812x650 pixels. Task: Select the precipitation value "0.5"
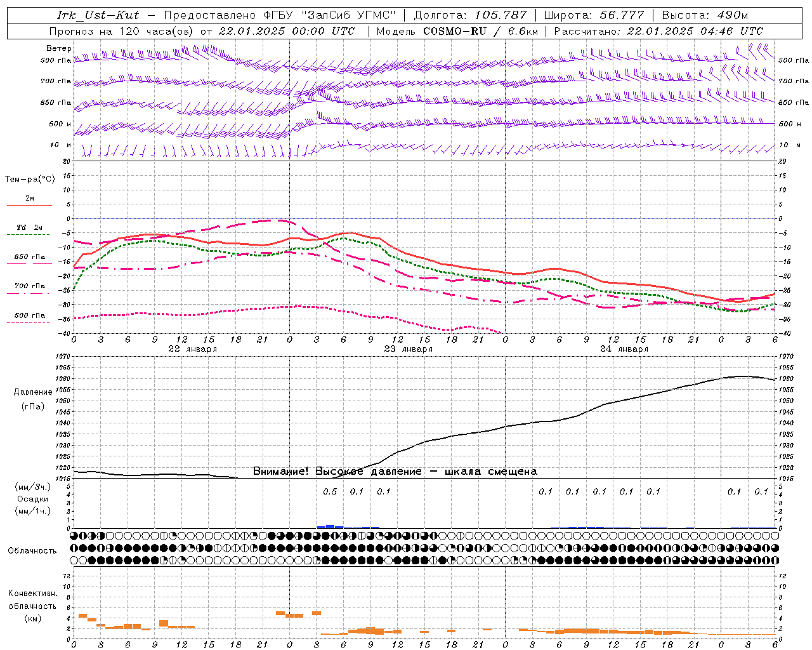pyautogui.click(x=330, y=492)
